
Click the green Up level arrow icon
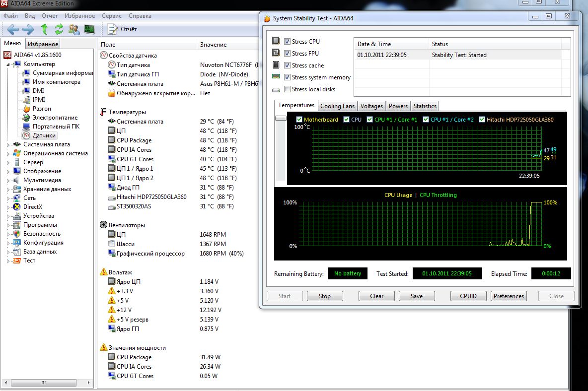pos(44,29)
